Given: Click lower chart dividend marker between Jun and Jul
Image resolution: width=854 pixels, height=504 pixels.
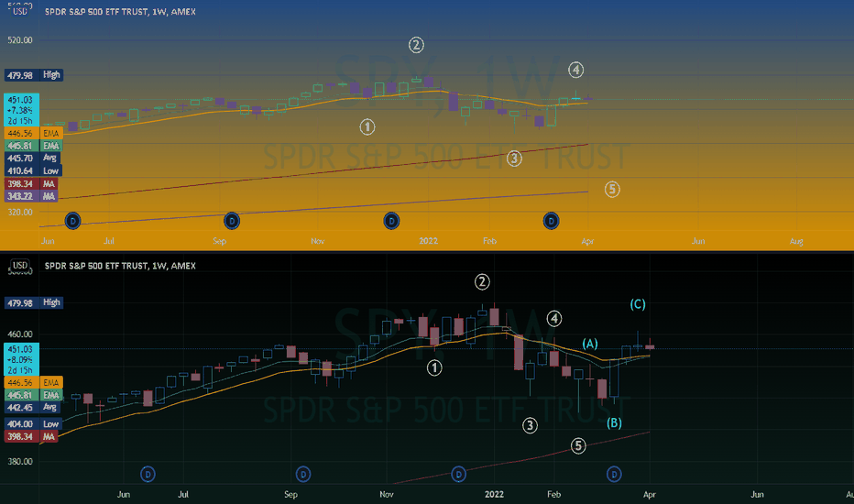Looking at the screenshot, I should tap(148, 475).
